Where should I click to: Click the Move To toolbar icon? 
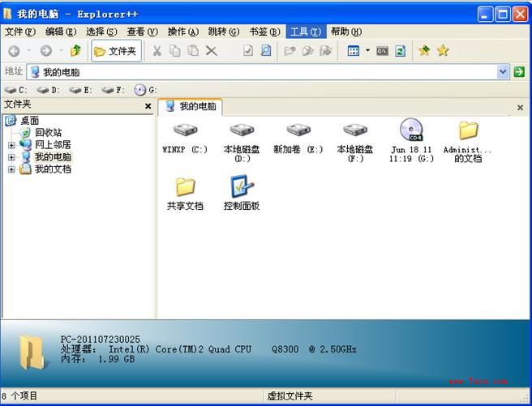[x=326, y=51]
